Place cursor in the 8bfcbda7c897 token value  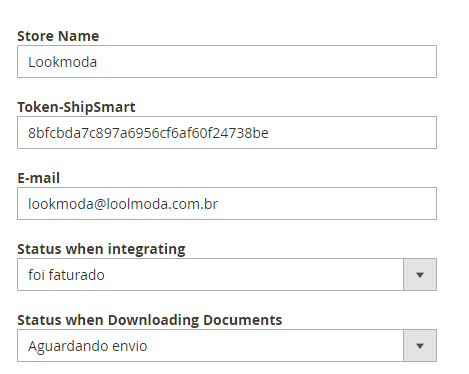pos(148,133)
